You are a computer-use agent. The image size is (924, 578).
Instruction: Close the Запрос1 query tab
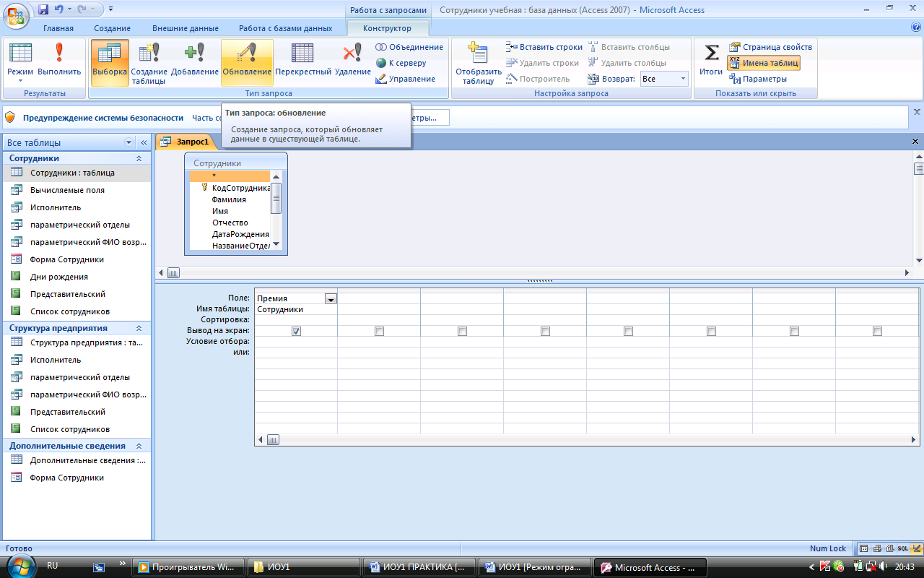tap(915, 142)
